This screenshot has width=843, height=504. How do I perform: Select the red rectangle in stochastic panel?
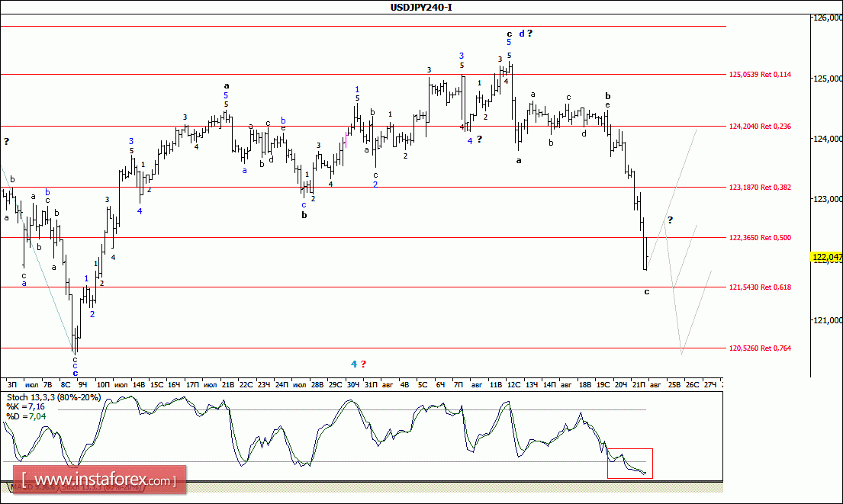pos(629,464)
